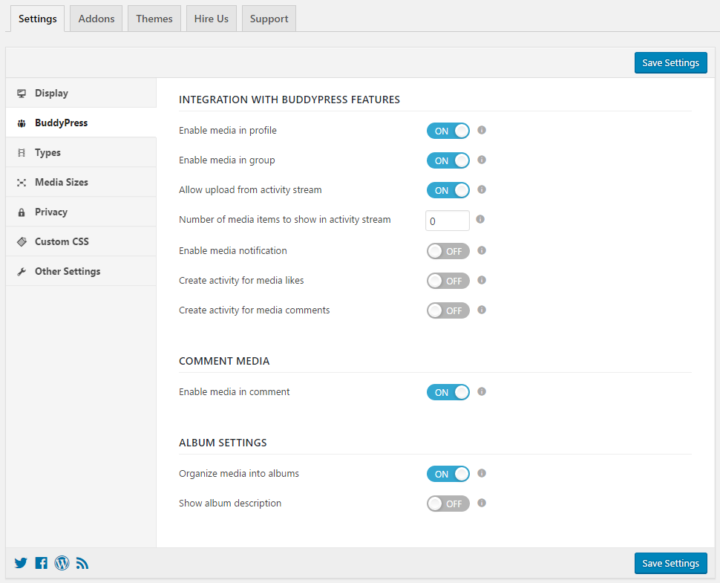Open the RSS feed icon
This screenshot has height=583, width=720.
point(82,563)
